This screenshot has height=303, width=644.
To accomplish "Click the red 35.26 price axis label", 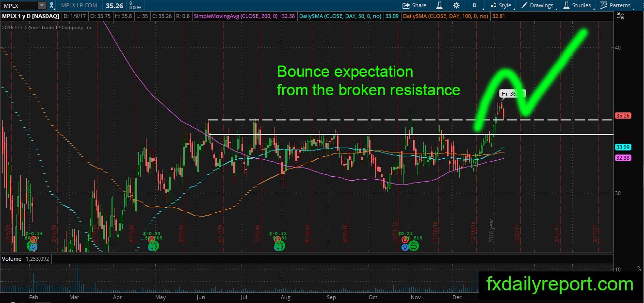I will (622, 116).
